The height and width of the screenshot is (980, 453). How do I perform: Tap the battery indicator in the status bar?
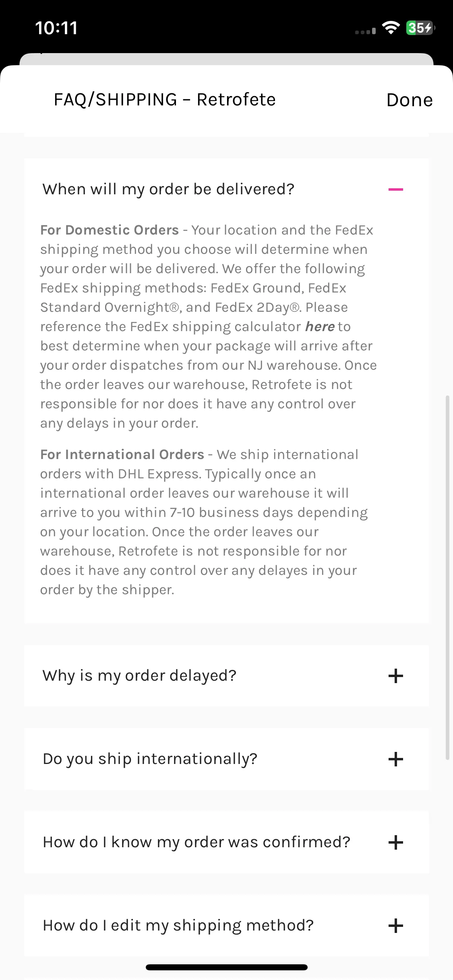pos(420,28)
